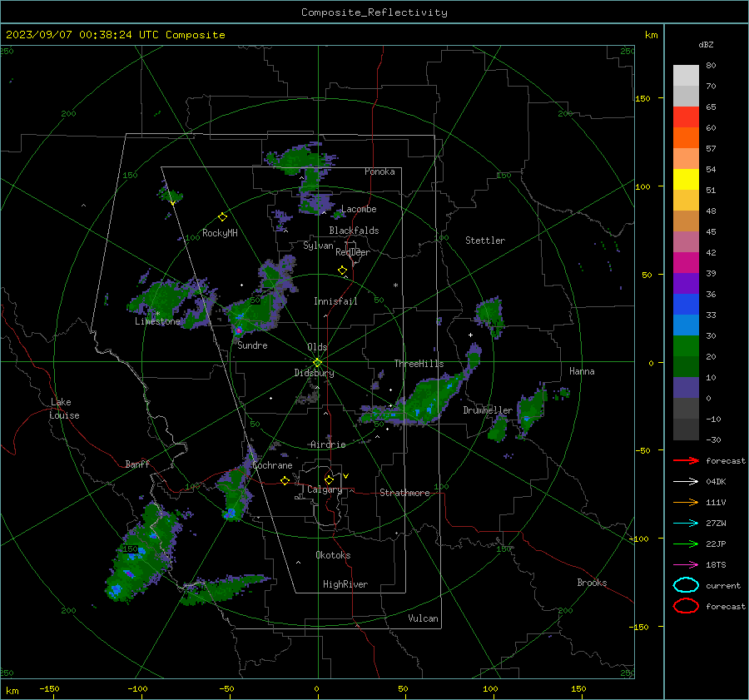Image resolution: width=749 pixels, height=700 pixels.
Task: Click the red swatch in dBZ scale
Action: coord(686,117)
